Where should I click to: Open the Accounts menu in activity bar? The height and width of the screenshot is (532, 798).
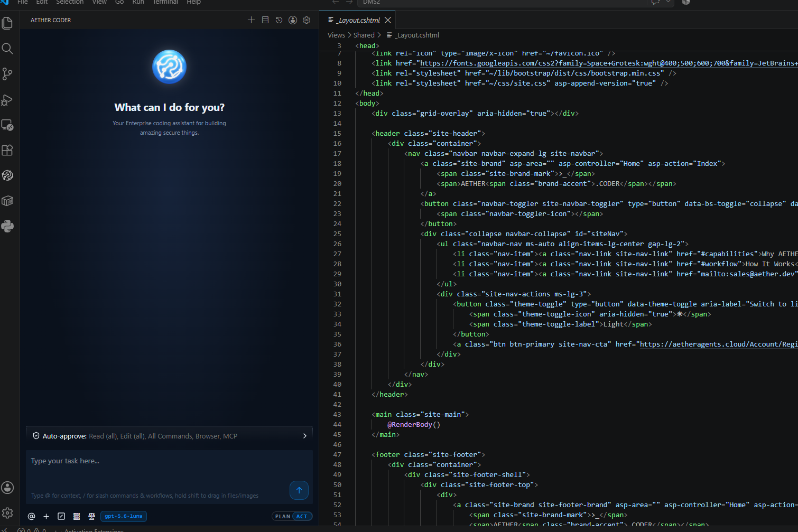[x=7, y=488]
